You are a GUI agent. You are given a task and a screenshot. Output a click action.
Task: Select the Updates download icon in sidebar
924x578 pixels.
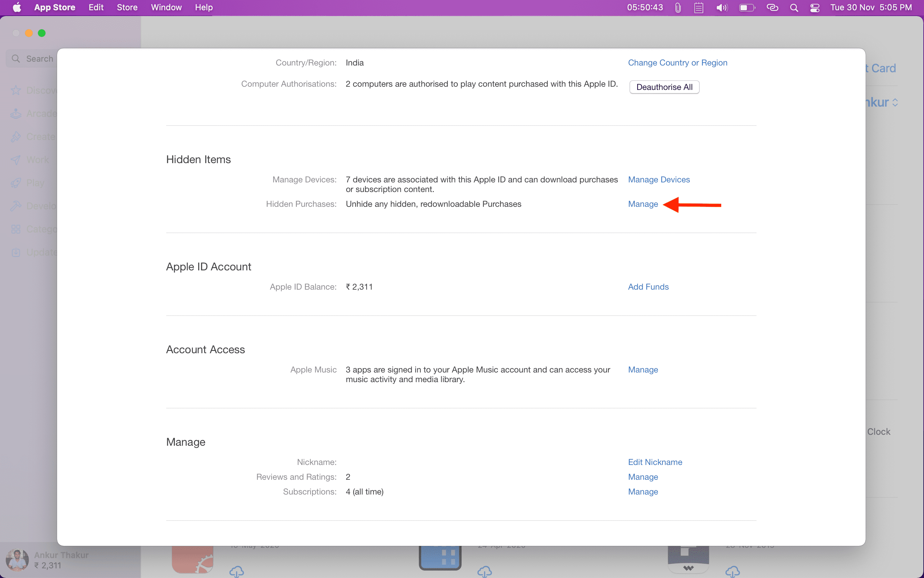[16, 252]
